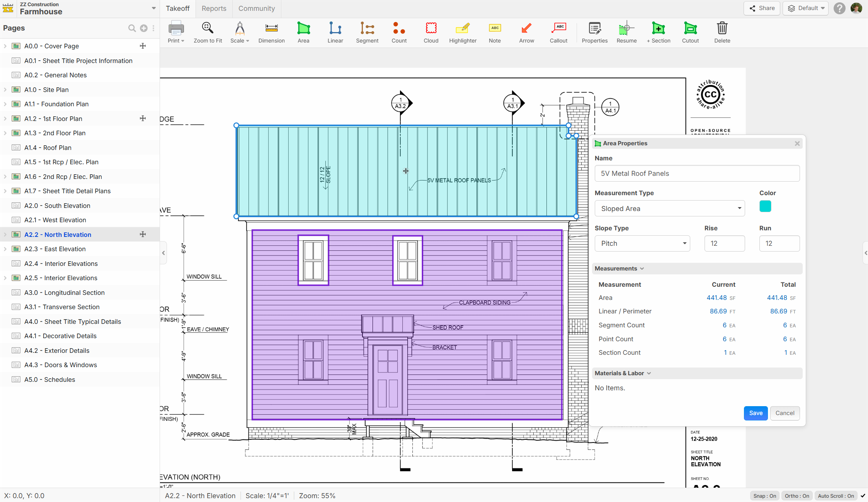Click the cyan color swatch

(765, 206)
